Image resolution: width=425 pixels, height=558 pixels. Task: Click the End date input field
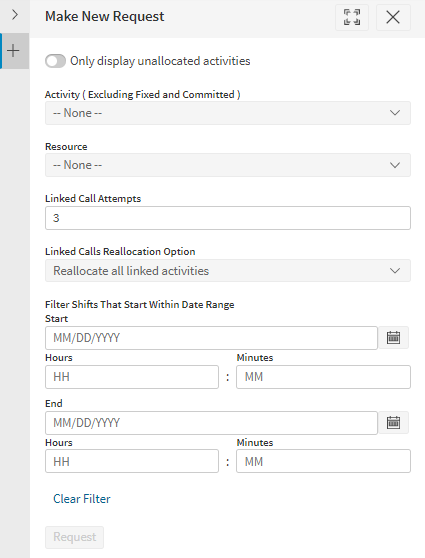[x=211, y=423]
